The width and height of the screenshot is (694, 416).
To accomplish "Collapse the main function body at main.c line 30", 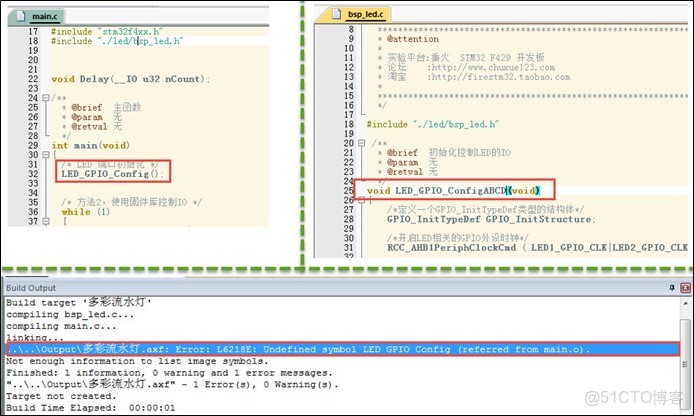I will pos(46,155).
